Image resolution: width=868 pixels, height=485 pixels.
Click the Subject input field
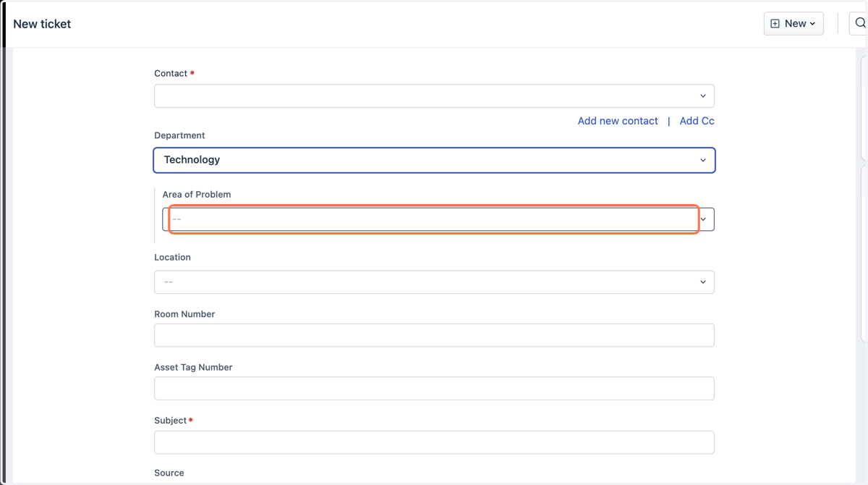434,442
